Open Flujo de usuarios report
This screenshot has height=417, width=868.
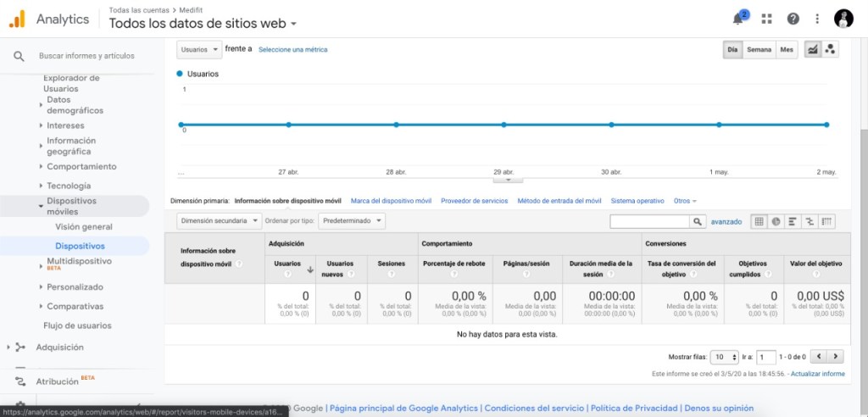click(77, 325)
